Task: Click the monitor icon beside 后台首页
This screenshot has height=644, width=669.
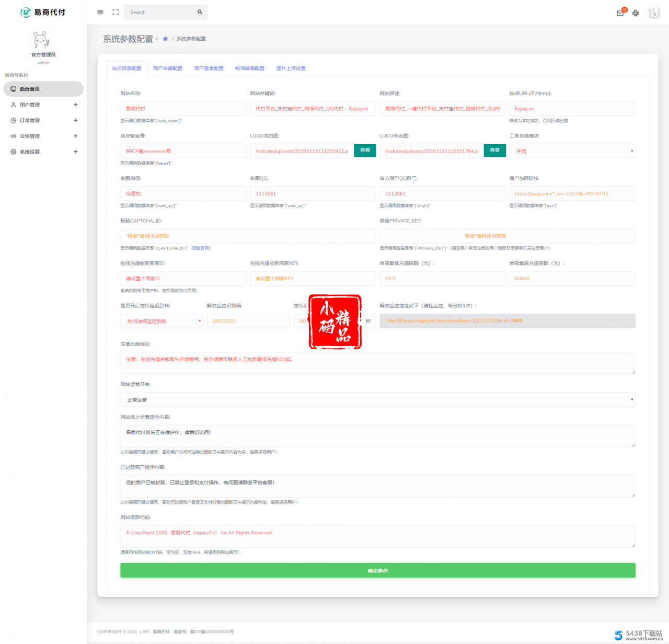Action: [x=14, y=89]
